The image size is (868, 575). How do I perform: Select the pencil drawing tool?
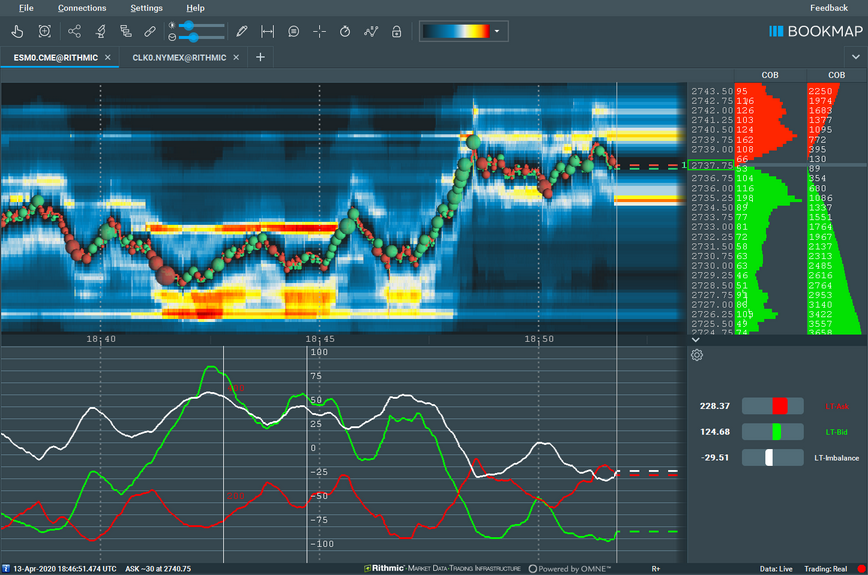[x=241, y=32]
